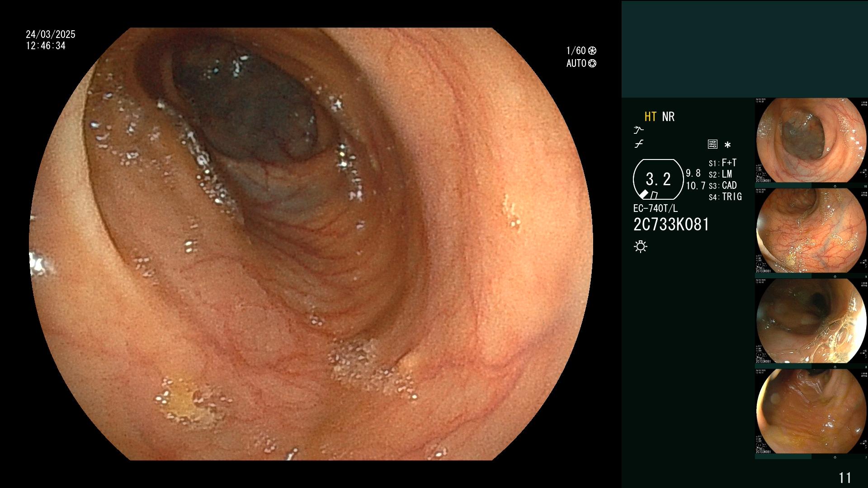Click the tone curve icon with arrow
This screenshot has height=488, width=868.
(638, 130)
